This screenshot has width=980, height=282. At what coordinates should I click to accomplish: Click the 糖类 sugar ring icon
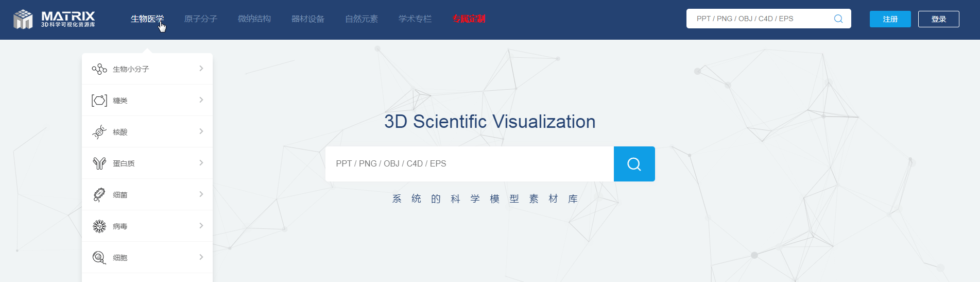(99, 101)
